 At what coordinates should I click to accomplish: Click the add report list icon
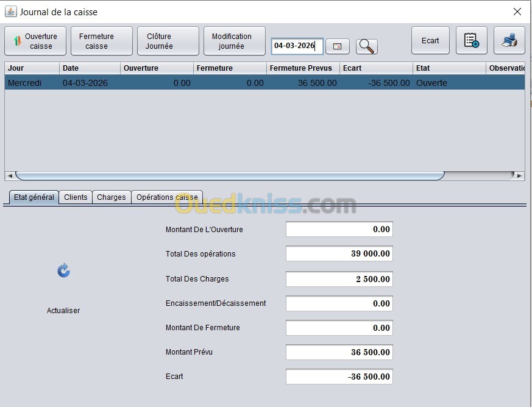click(x=471, y=40)
